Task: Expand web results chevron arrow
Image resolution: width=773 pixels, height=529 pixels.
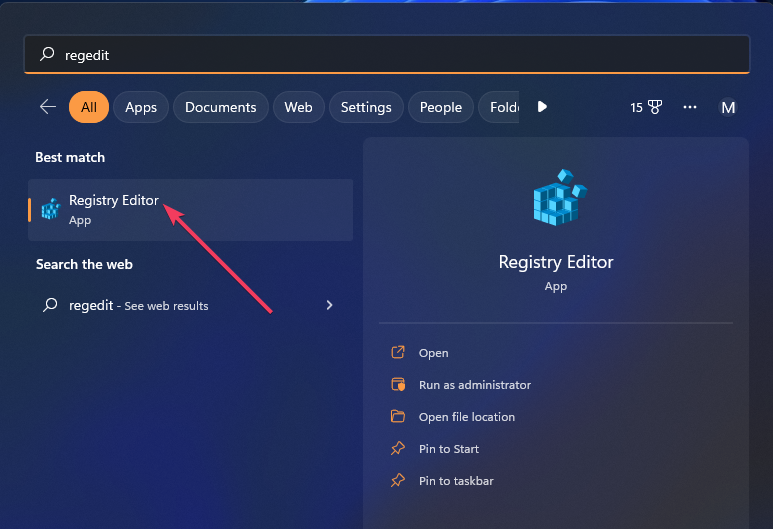Action: (329, 305)
